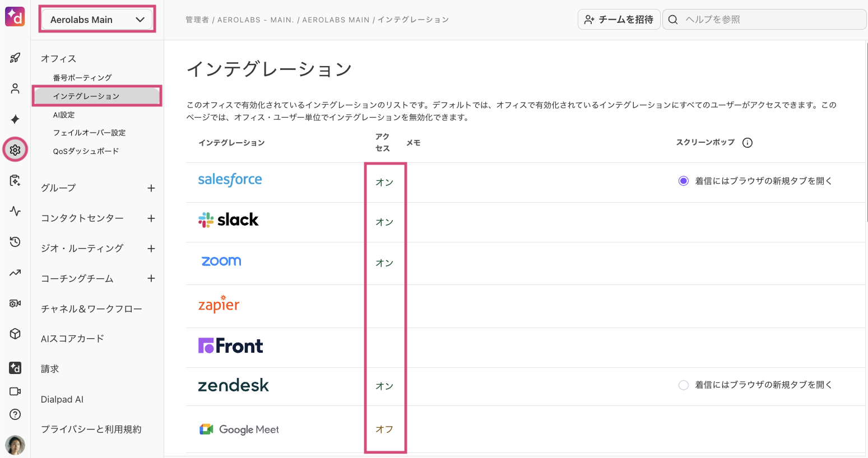Open the sparkle AI icon in sidebar
This screenshot has height=458, width=868.
(15, 118)
